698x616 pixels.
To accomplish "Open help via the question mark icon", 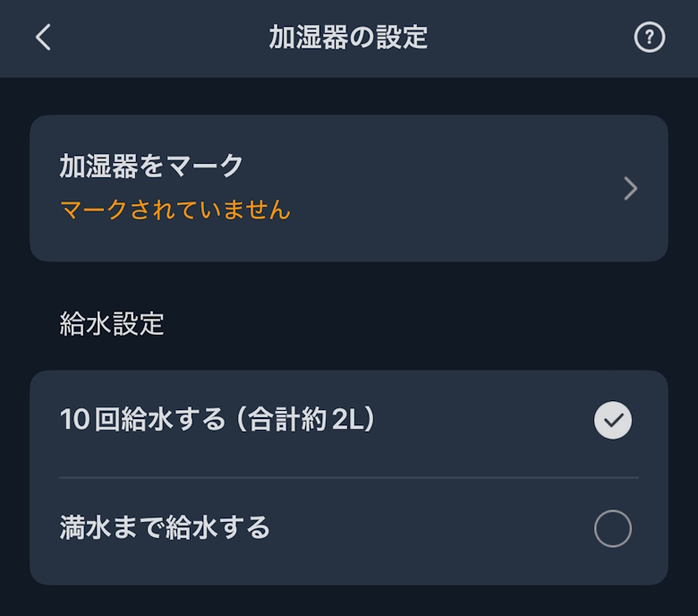I will [x=650, y=38].
